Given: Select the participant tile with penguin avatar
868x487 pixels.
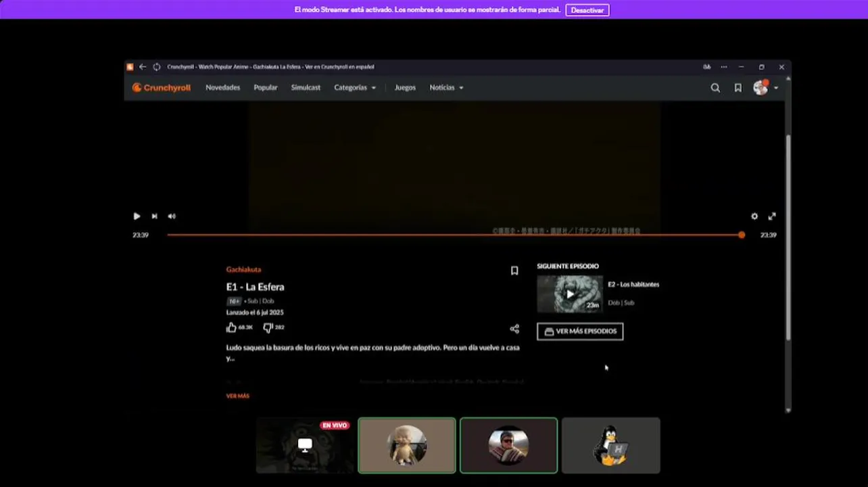Looking at the screenshot, I should coord(611,445).
